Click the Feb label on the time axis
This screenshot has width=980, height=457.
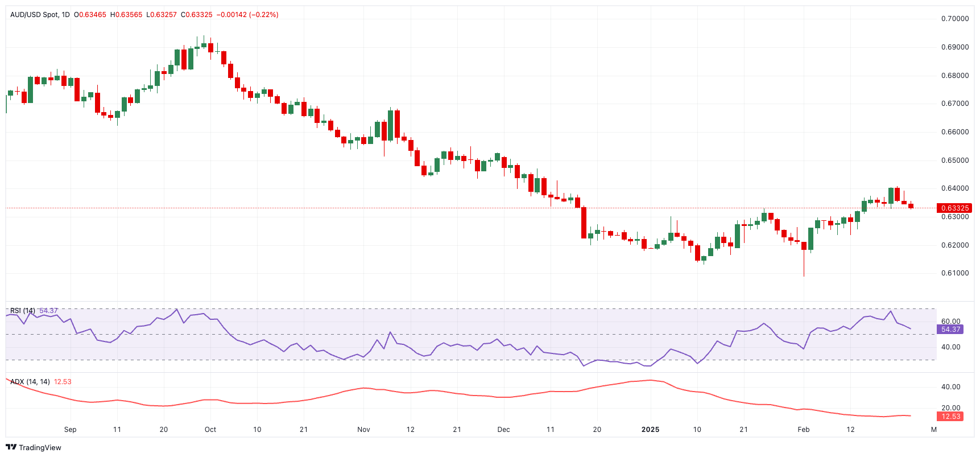coord(803,430)
